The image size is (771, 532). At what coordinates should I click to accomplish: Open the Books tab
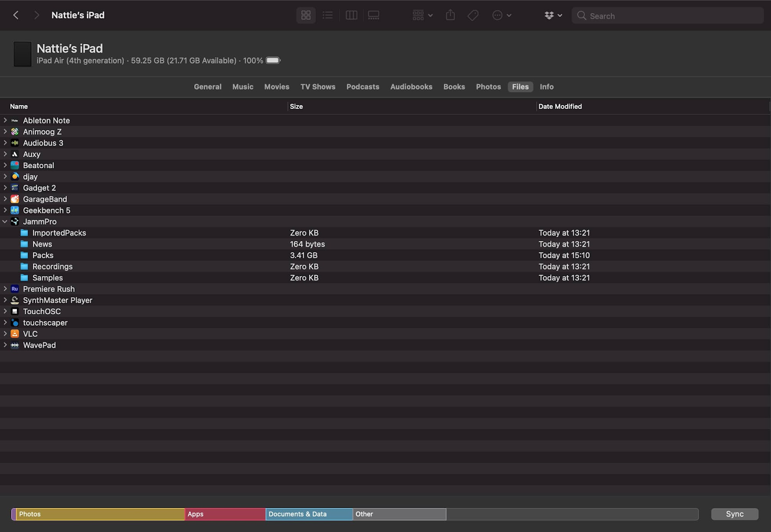click(454, 87)
